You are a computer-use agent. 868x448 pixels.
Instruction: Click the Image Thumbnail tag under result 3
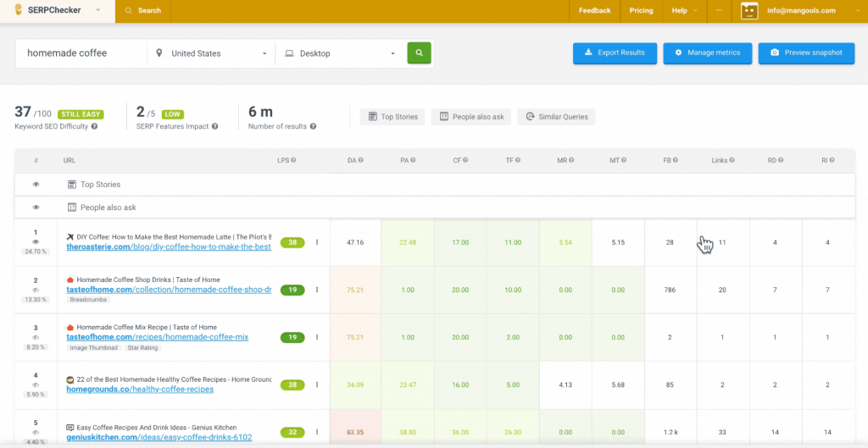(94, 348)
